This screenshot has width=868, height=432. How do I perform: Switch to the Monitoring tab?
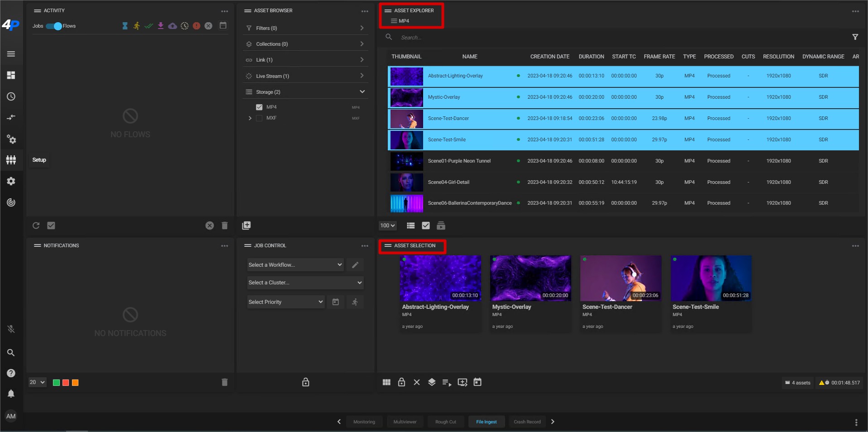tap(364, 422)
